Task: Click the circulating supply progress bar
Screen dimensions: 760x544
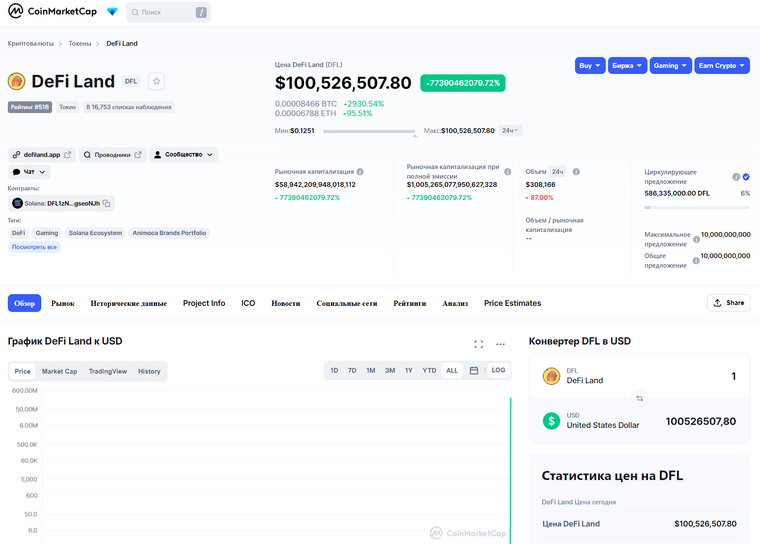Action: coord(697,208)
